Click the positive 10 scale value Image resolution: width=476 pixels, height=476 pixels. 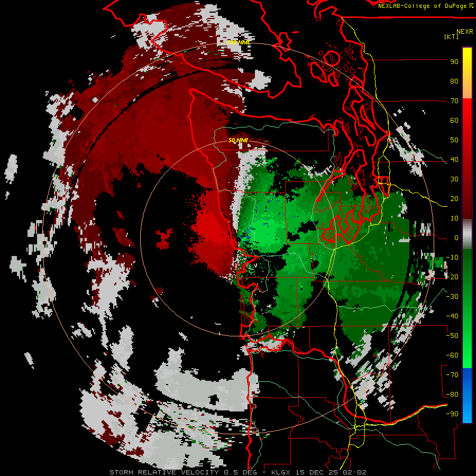[454, 218]
